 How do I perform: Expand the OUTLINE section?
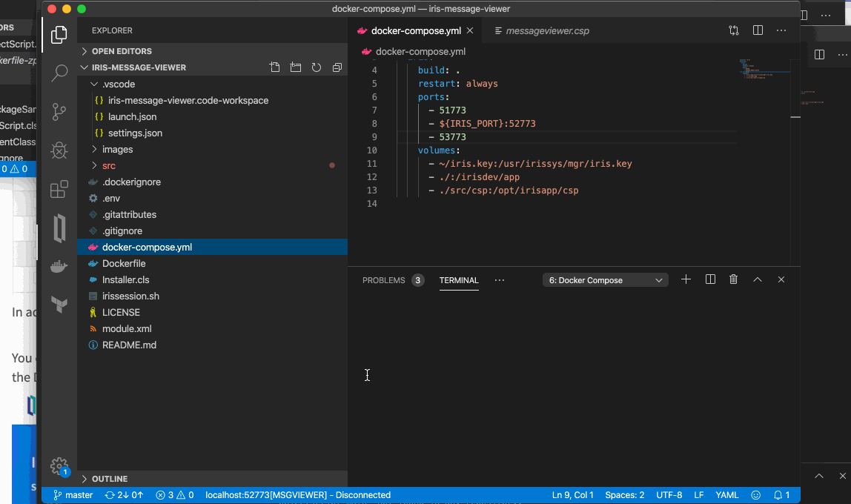point(212,479)
